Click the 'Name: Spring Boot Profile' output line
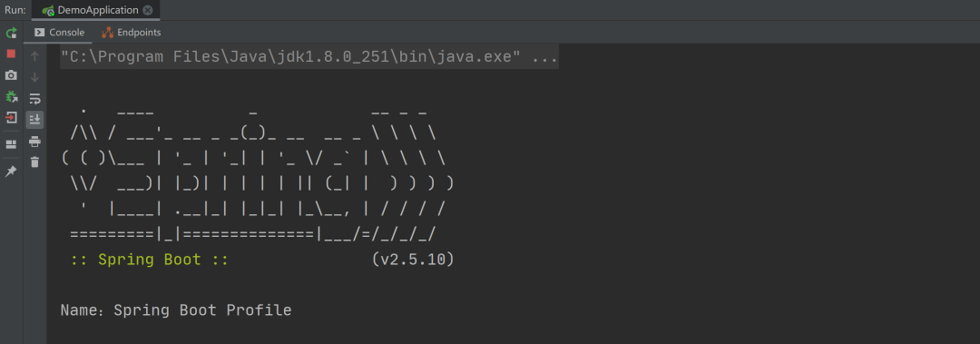Viewport: 980px width, 344px height. coord(176,310)
